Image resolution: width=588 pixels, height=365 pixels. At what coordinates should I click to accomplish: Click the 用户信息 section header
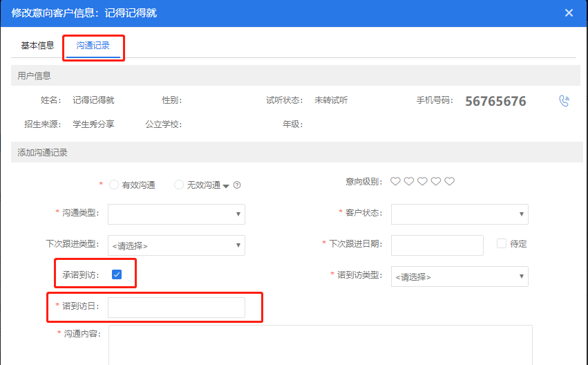[296, 75]
